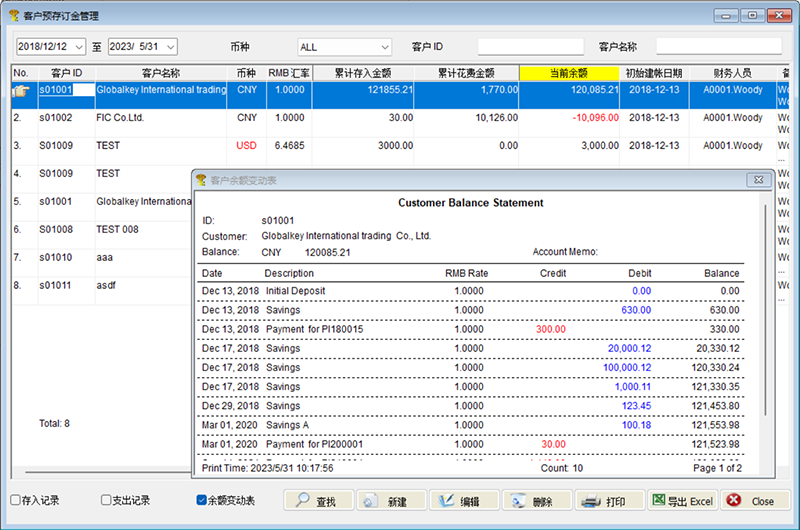Screen dimensions: 800x530
Task: Enable the 存入记录 checkbox
Action: click(15, 500)
